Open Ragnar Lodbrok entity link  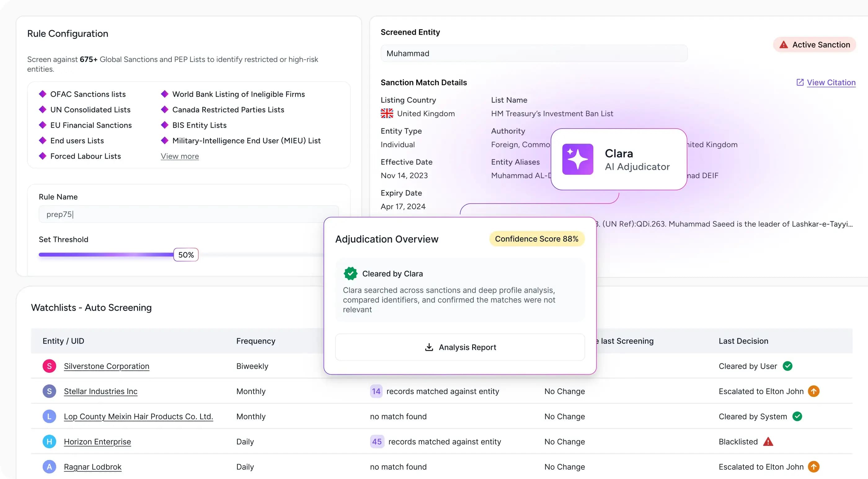[x=92, y=467]
